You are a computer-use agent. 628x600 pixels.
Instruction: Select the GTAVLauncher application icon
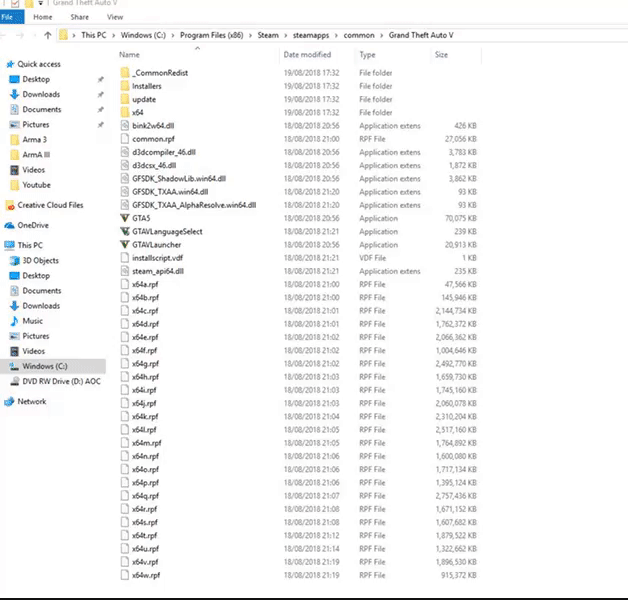125,245
